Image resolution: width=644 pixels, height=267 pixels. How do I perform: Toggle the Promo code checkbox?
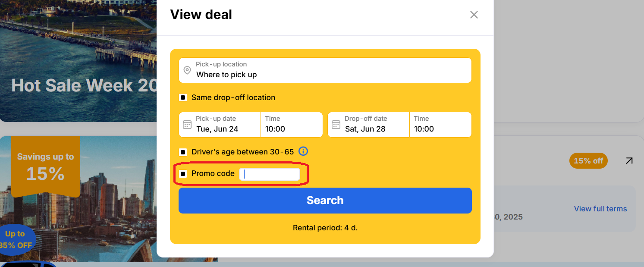(x=183, y=174)
